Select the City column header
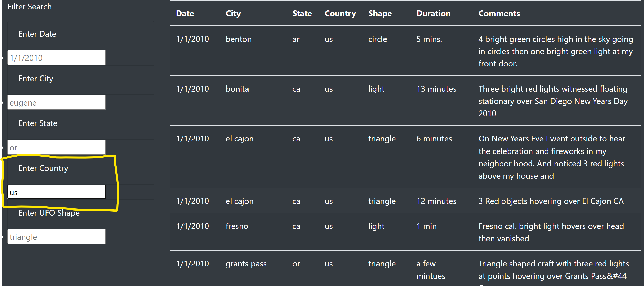This screenshot has width=644, height=286. click(x=233, y=13)
